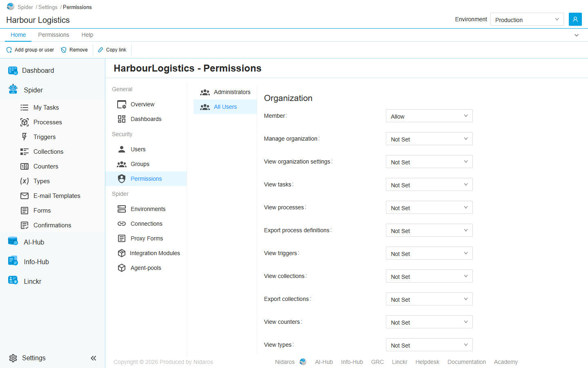This screenshot has width=588, height=368.
Task: Select the Administrators group
Action: point(225,92)
